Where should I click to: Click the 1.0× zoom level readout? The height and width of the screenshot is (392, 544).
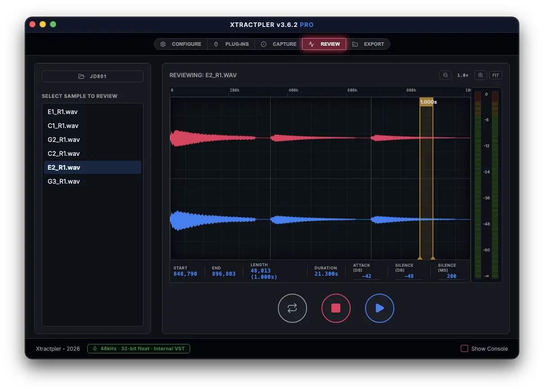coord(463,75)
